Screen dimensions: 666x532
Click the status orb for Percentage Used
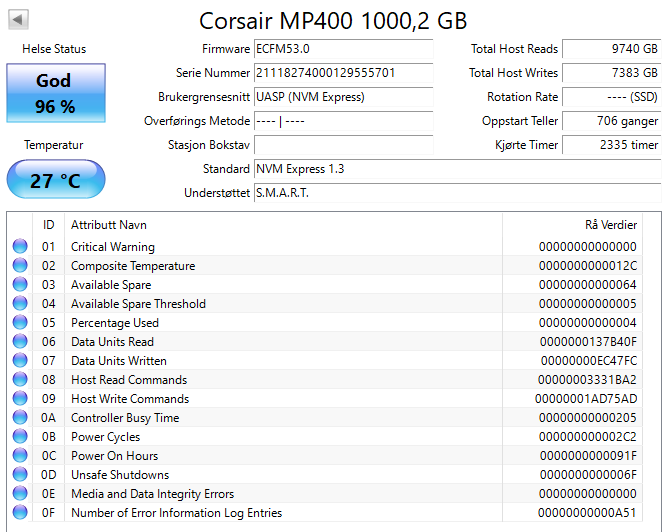[x=20, y=323]
